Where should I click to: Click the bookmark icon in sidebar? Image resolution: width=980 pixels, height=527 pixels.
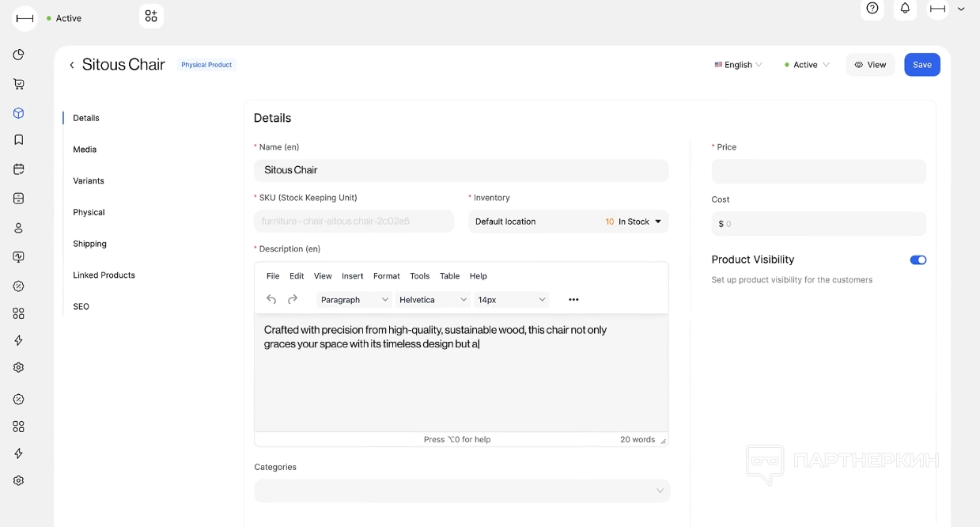(19, 140)
